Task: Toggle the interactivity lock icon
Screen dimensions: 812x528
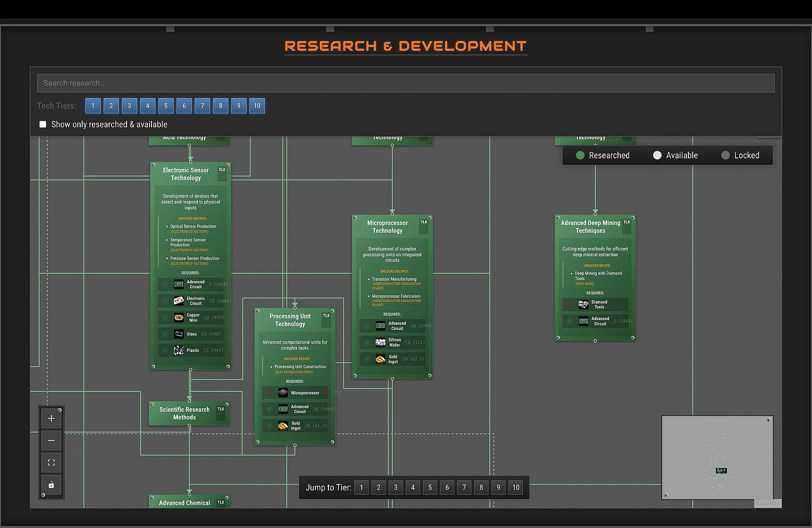Action: tap(51, 485)
